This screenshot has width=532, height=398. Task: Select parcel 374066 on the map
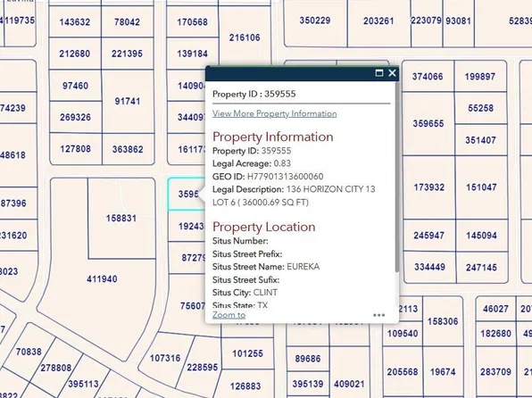click(x=428, y=77)
